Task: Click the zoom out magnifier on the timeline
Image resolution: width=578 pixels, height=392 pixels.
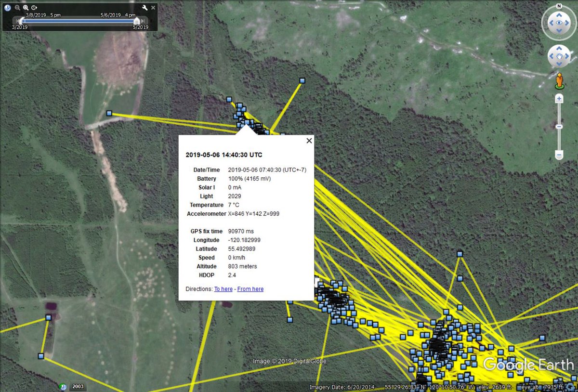Action: [17, 8]
